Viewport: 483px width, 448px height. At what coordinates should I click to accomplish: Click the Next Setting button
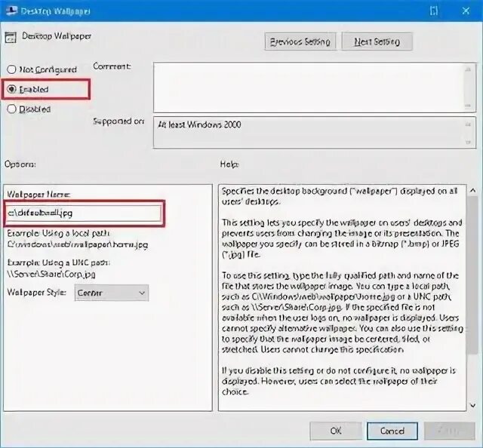pos(377,41)
